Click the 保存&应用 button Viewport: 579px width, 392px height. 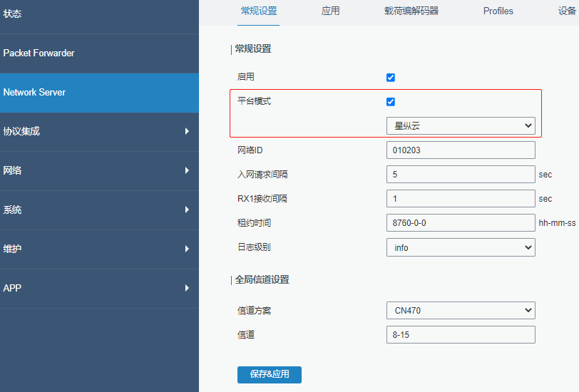point(270,375)
